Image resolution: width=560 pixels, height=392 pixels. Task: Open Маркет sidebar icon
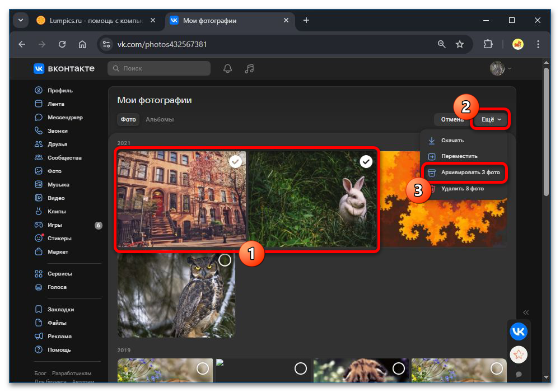(39, 251)
